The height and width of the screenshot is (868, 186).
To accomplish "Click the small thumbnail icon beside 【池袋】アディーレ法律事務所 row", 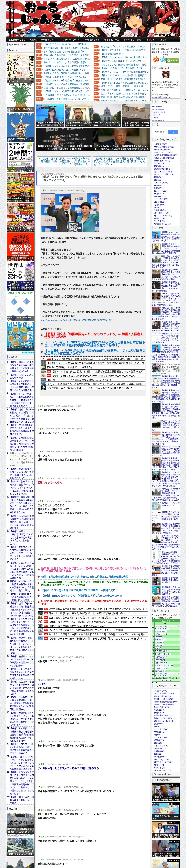I will [x=44, y=363].
